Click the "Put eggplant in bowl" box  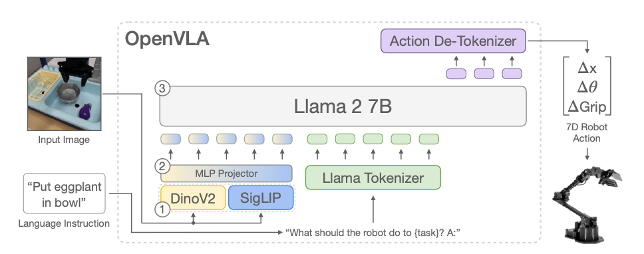[x=64, y=193]
